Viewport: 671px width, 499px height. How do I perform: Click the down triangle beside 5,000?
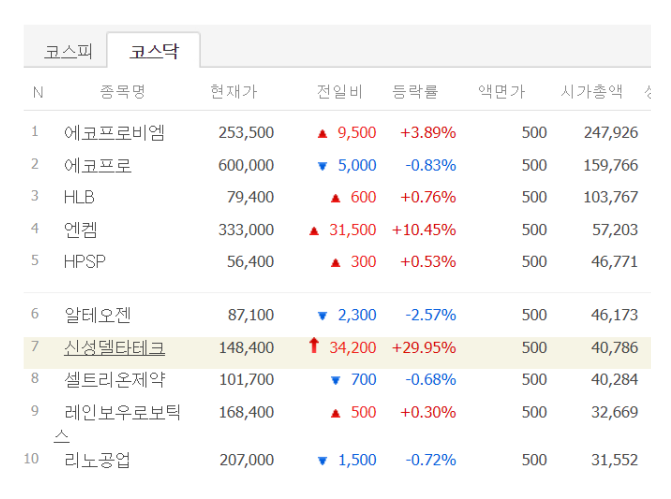coord(322,166)
